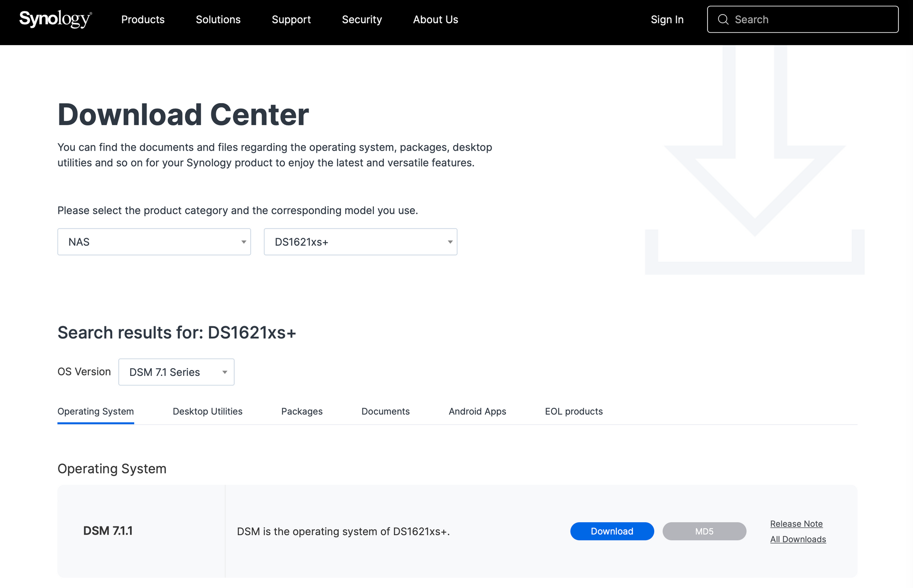This screenshot has height=588, width=913.
Task: Open the About Us menu
Action: click(436, 20)
